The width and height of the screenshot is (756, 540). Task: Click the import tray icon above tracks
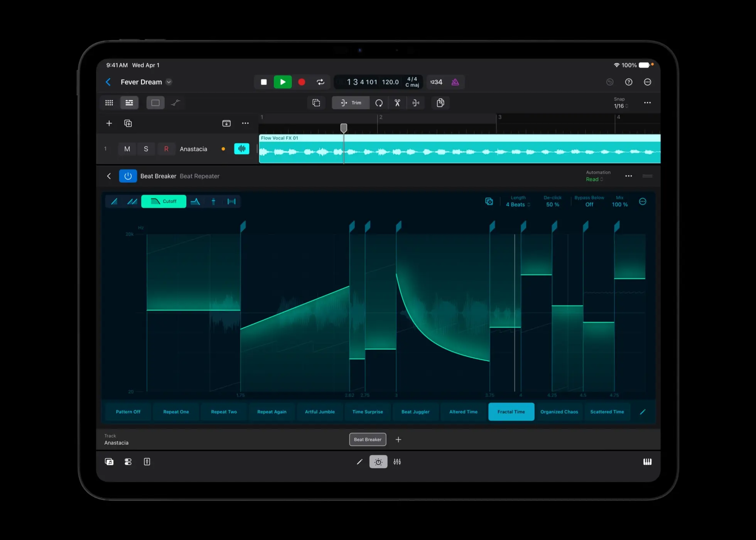[x=226, y=123]
